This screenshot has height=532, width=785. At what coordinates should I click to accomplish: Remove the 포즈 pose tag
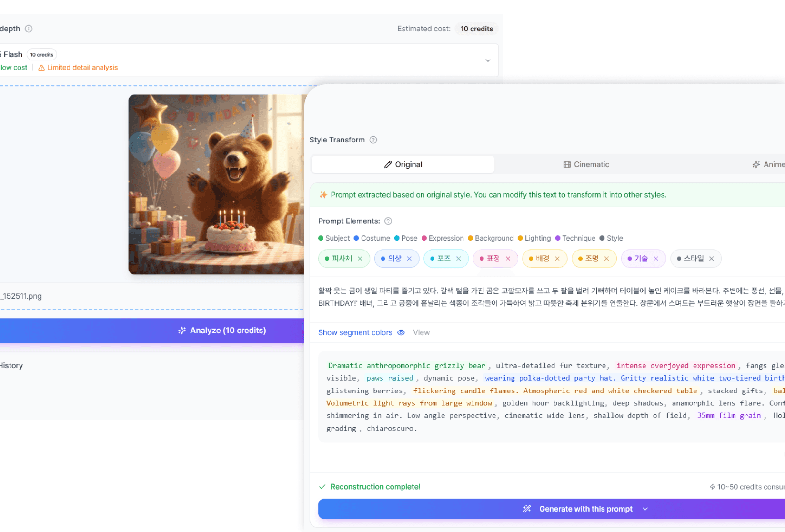(459, 259)
